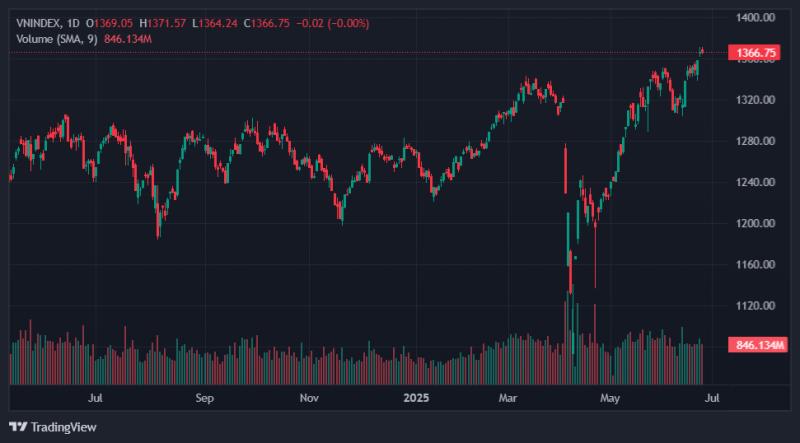Click the change value −0.02 (−0.00%)

332,23
